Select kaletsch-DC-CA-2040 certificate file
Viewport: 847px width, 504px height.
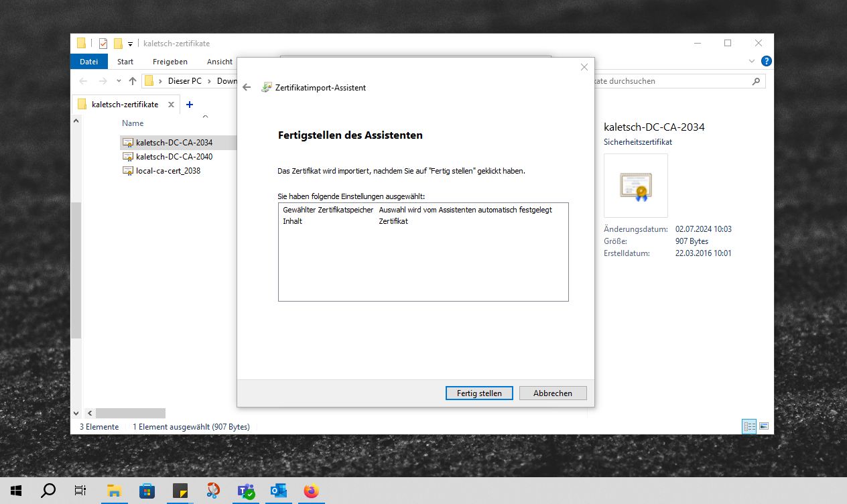point(174,157)
